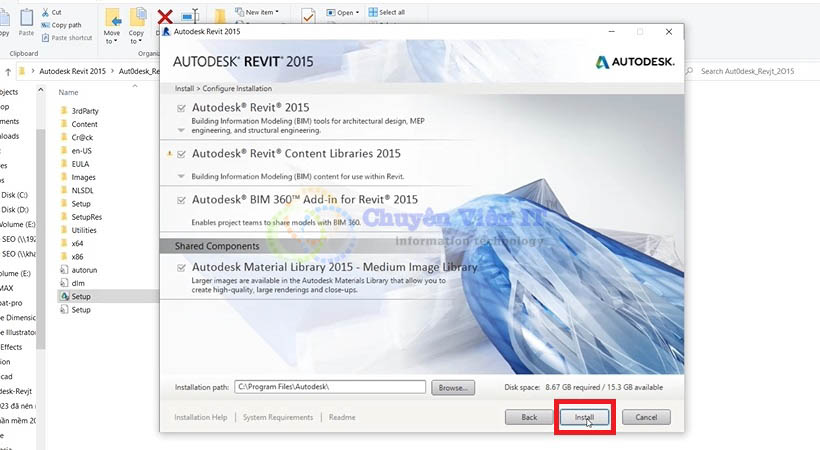Click Browse for installation path

tap(453, 388)
